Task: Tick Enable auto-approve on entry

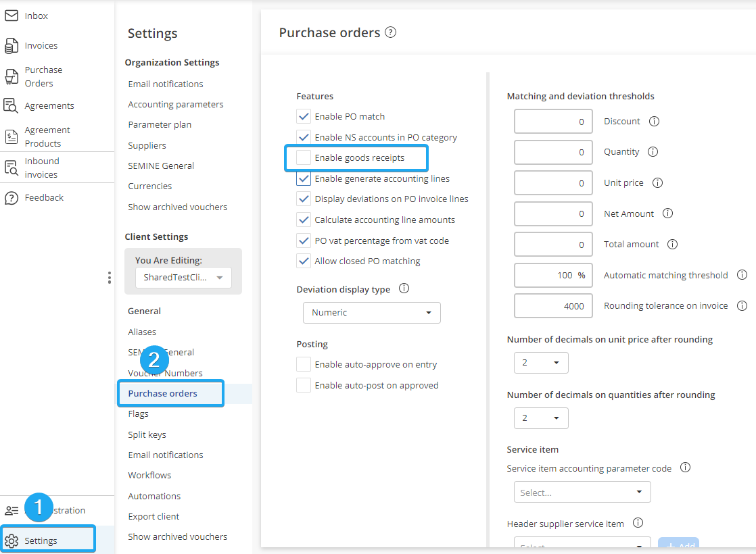Action: click(304, 365)
